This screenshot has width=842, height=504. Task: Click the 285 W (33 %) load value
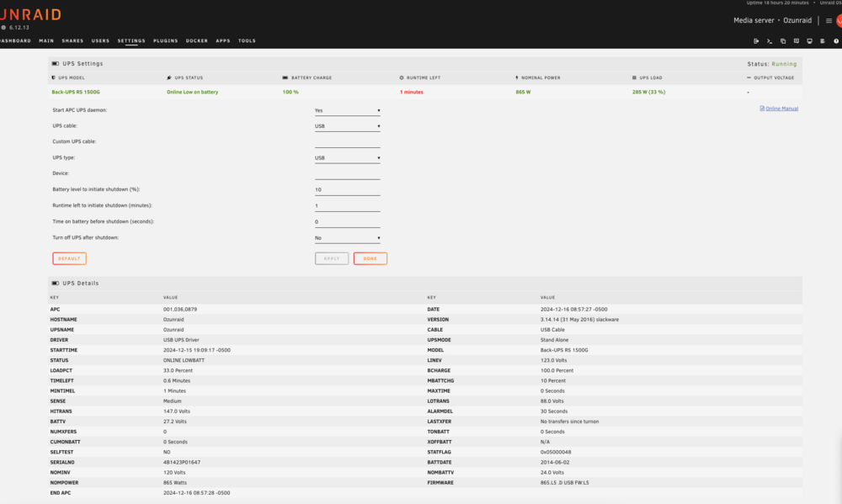point(648,93)
